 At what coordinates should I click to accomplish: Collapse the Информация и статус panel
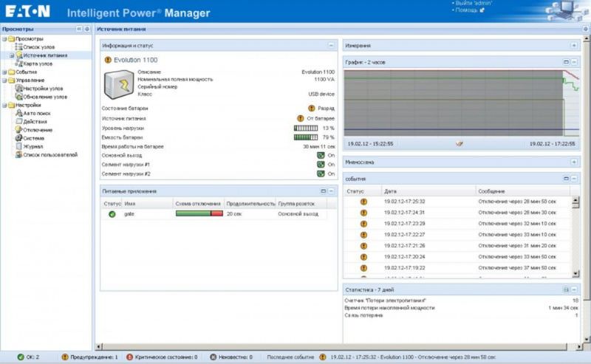pyautogui.click(x=331, y=46)
